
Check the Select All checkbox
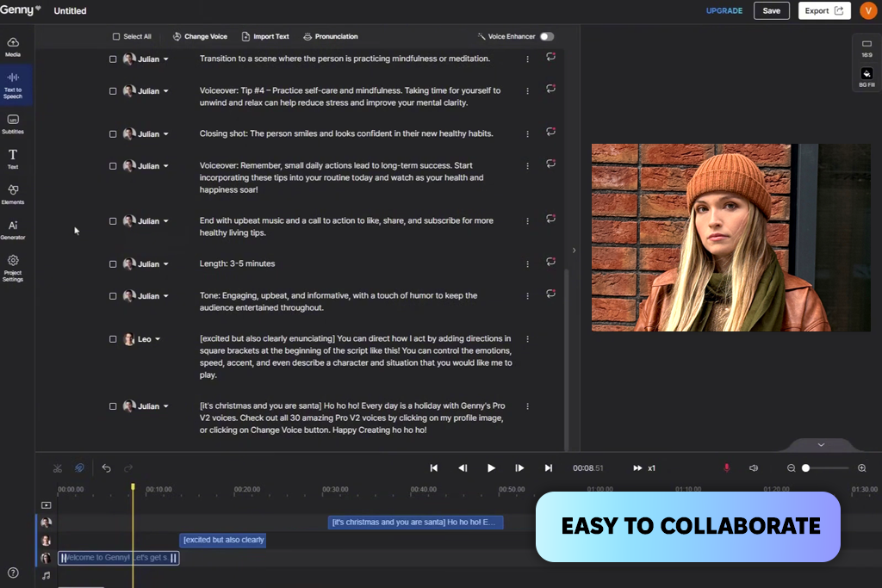116,37
